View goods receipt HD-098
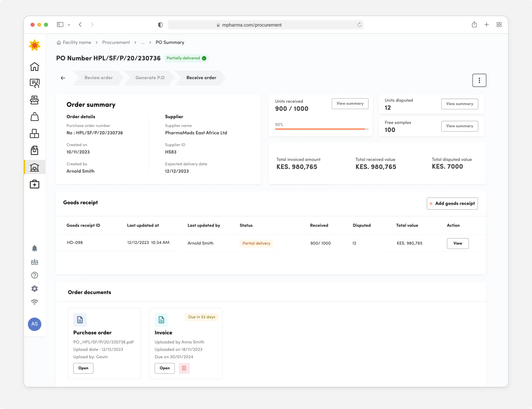Screen dimensions: 532x409 [457, 243]
